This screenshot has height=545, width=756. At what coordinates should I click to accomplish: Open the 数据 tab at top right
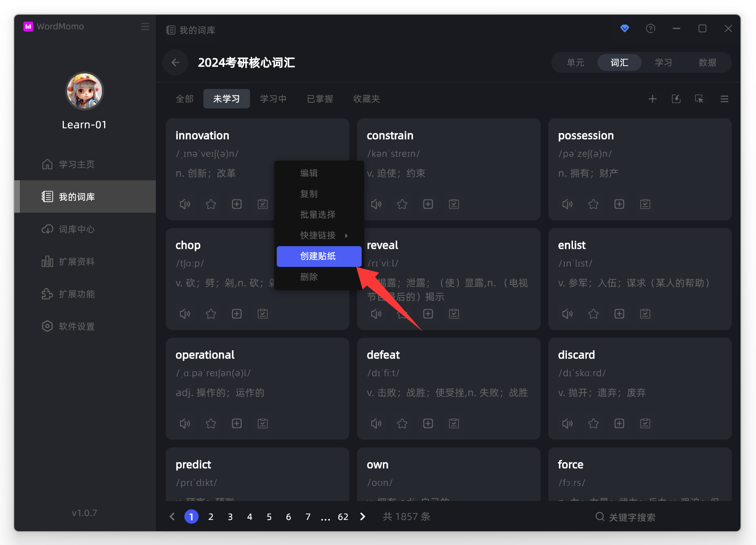(x=707, y=63)
